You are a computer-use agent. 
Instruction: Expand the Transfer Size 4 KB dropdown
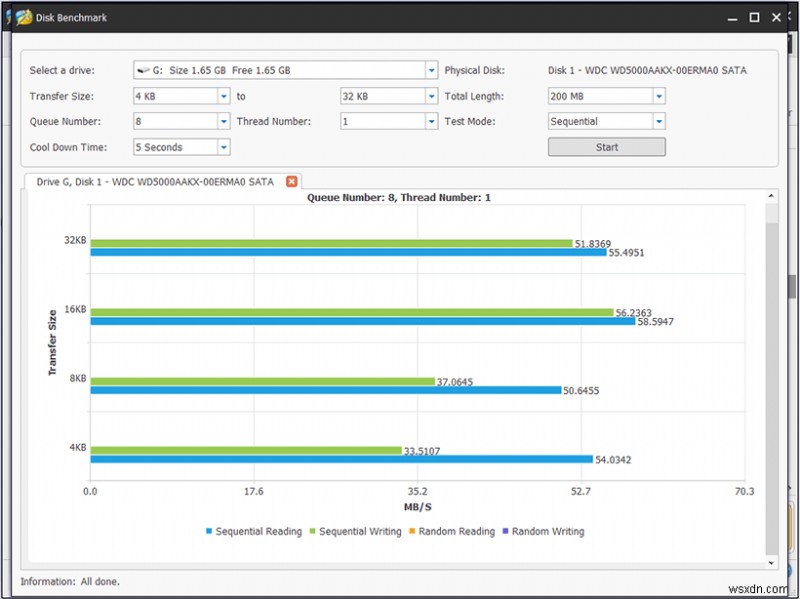pos(225,96)
